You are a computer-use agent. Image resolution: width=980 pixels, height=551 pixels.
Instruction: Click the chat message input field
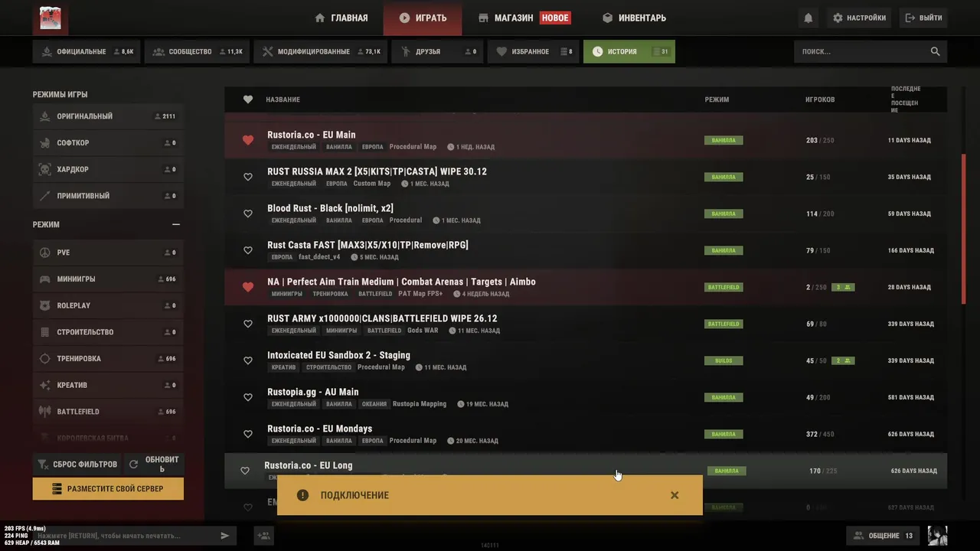click(x=125, y=536)
